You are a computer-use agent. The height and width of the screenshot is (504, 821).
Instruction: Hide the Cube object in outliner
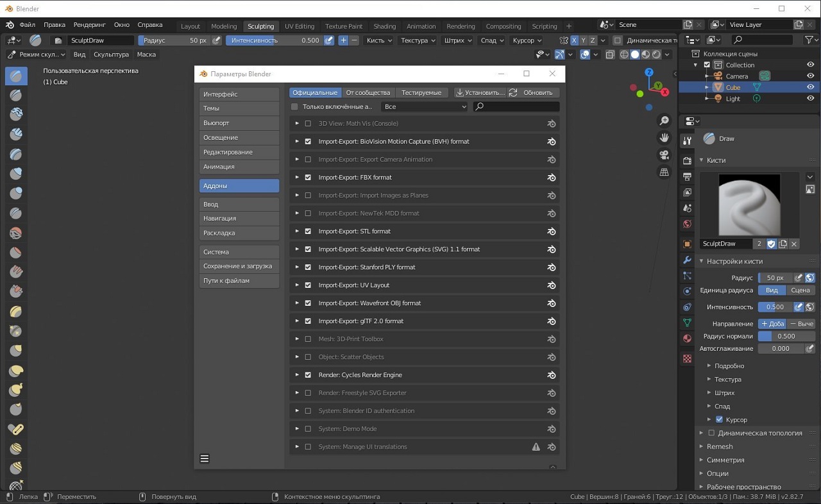pos(811,87)
